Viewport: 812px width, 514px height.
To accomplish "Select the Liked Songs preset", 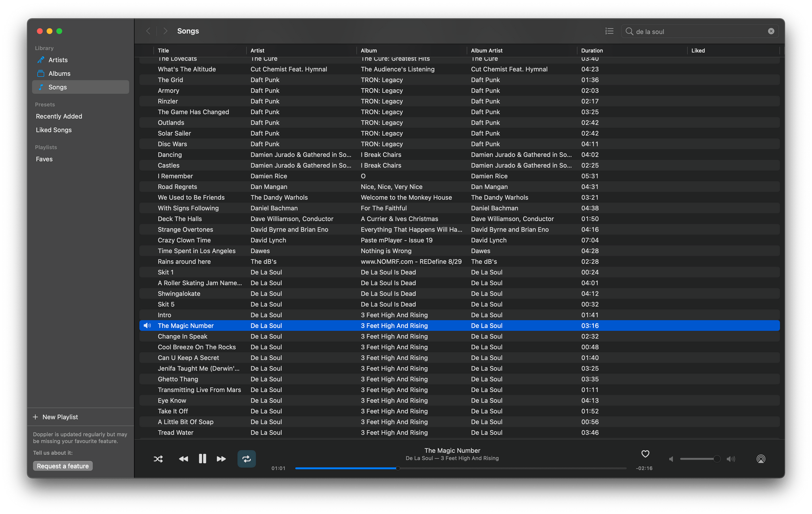I will pyautogui.click(x=54, y=130).
